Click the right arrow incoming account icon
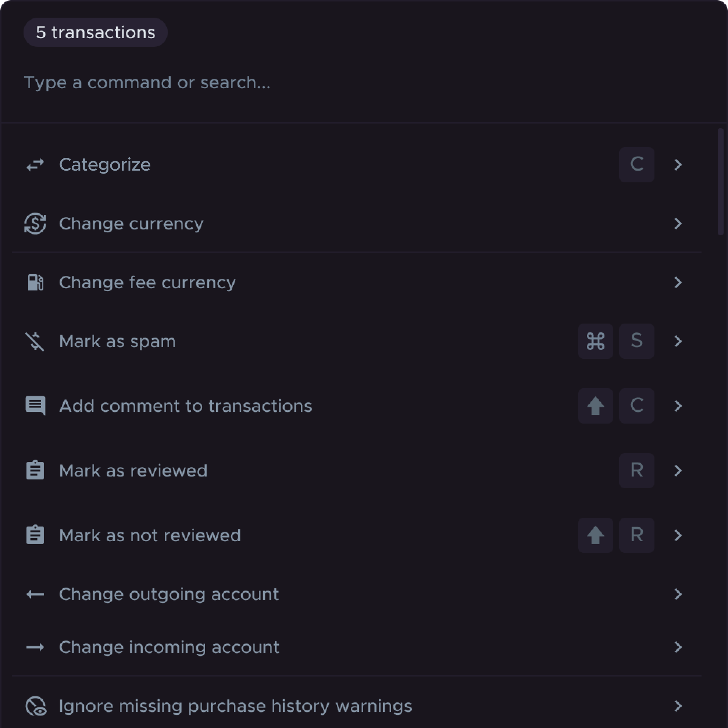 point(35,647)
